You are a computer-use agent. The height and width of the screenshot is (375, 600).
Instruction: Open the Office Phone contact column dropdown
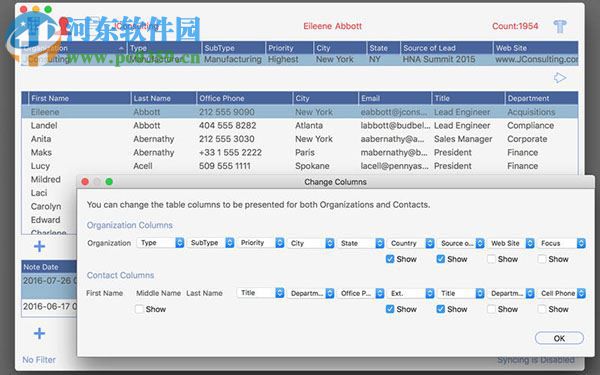pyautogui.click(x=361, y=293)
